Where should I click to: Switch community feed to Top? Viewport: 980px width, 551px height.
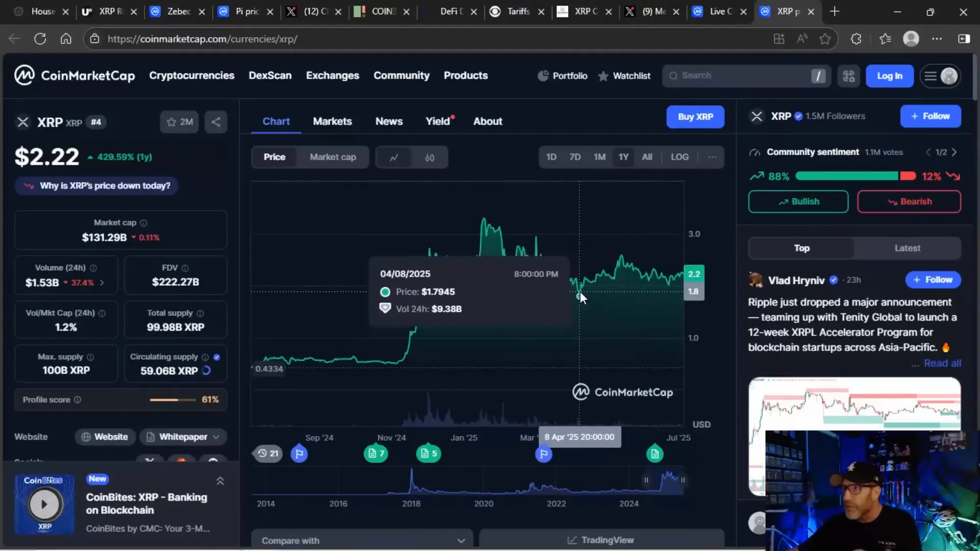tap(801, 248)
